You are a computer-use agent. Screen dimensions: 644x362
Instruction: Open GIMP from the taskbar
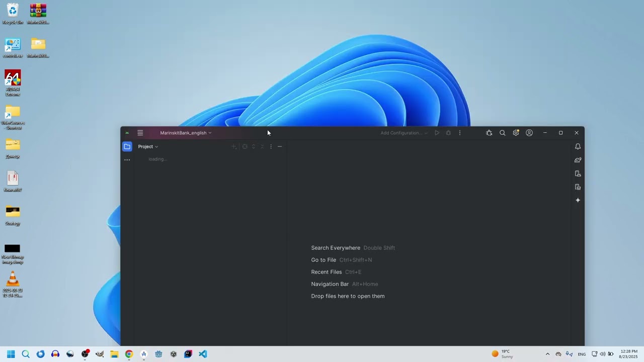(100, 354)
